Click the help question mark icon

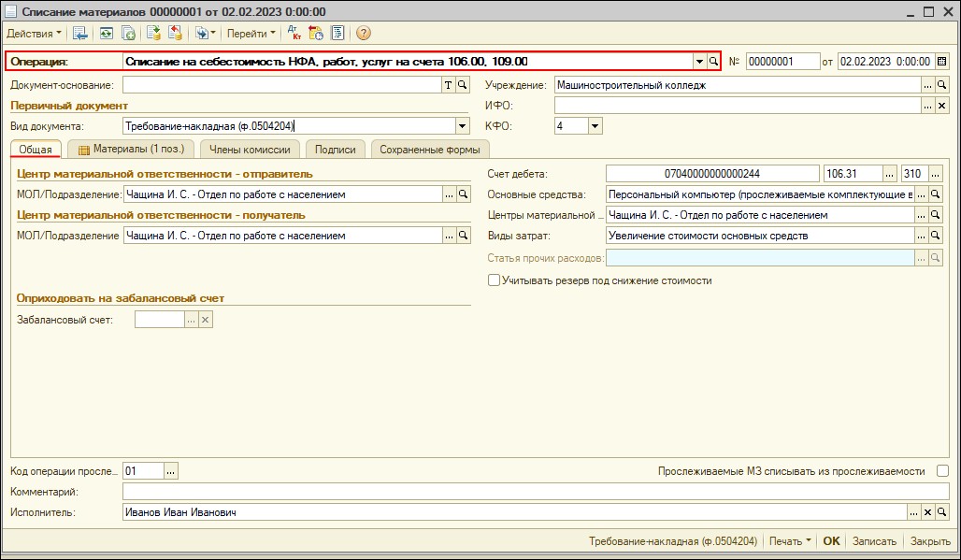(x=364, y=34)
